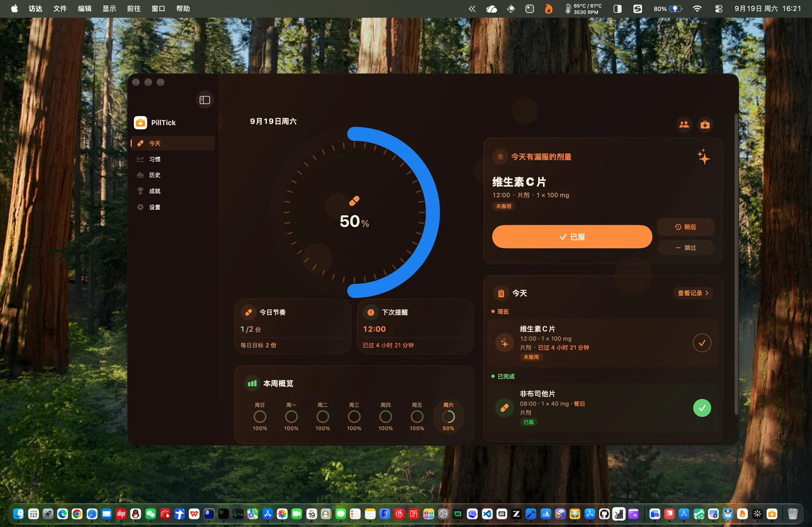Click the 稍后 snooze button
This screenshot has width=812, height=527.
[686, 227]
